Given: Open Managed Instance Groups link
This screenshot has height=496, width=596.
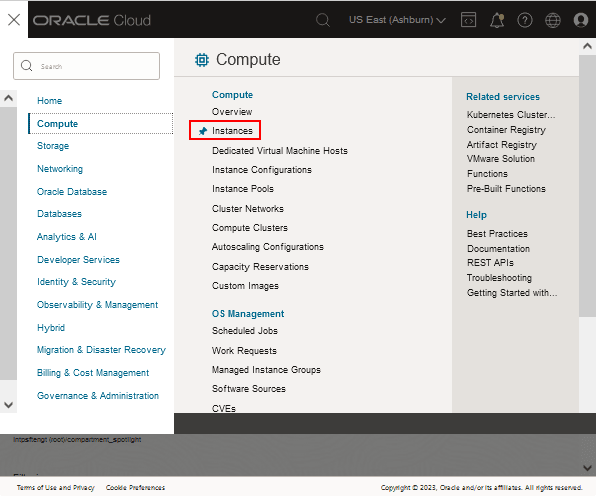Looking at the screenshot, I should pos(266,370).
